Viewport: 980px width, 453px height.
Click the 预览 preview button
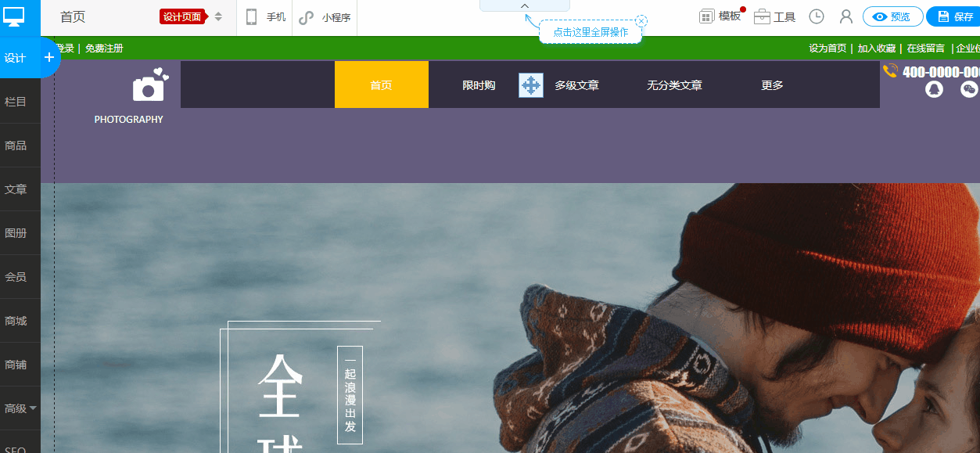(x=892, y=16)
